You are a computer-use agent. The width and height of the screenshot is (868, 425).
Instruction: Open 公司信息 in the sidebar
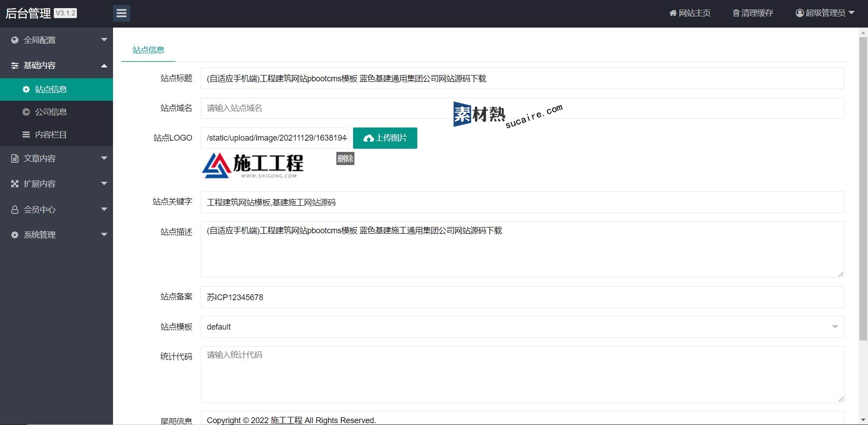click(x=57, y=112)
